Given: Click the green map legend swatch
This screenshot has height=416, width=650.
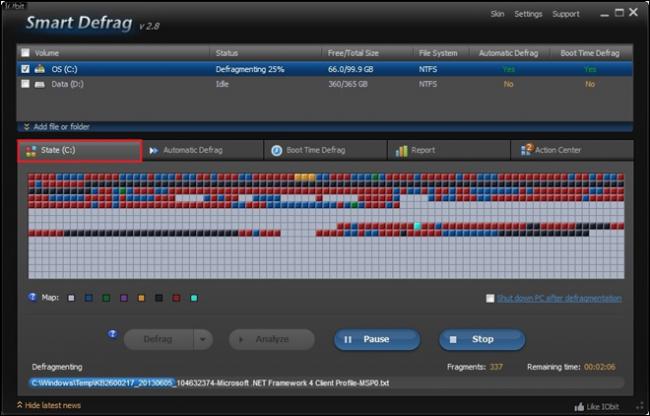Looking at the screenshot, I should [x=106, y=298].
